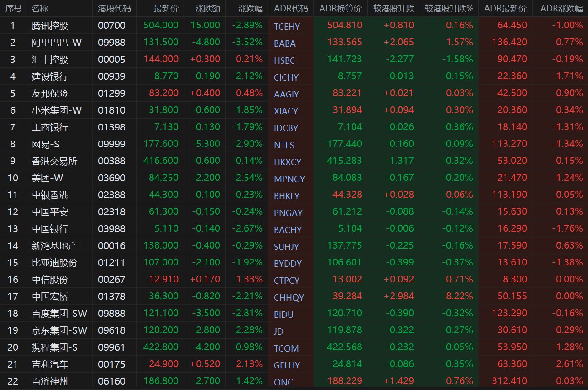Sort by the 序号 column header

(13, 9)
